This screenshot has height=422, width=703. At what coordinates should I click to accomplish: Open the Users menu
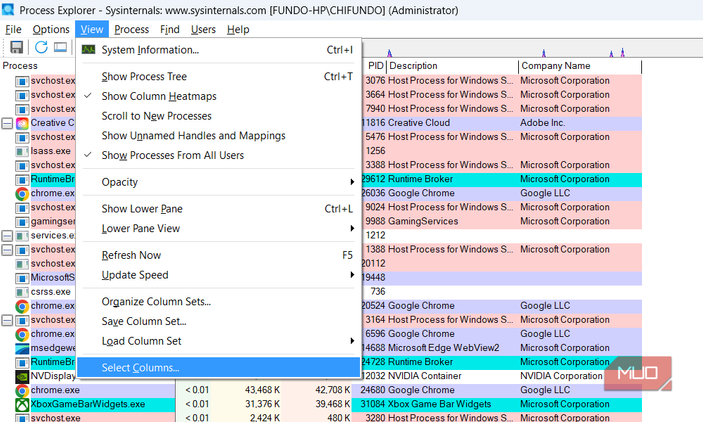203,30
